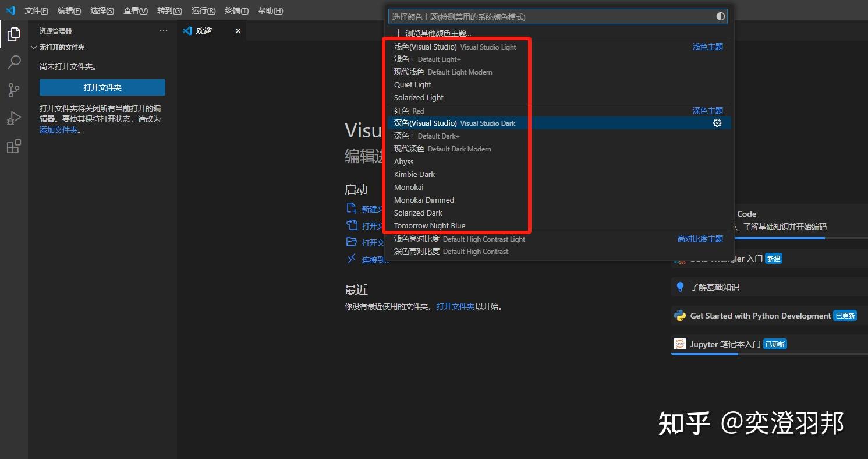Click the Jupyter icon in the walkthrough list

tap(679, 344)
